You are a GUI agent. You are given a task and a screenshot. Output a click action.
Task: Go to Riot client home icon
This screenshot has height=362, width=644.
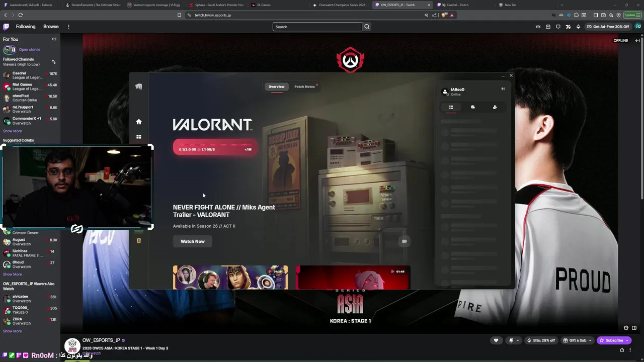pyautogui.click(x=139, y=122)
